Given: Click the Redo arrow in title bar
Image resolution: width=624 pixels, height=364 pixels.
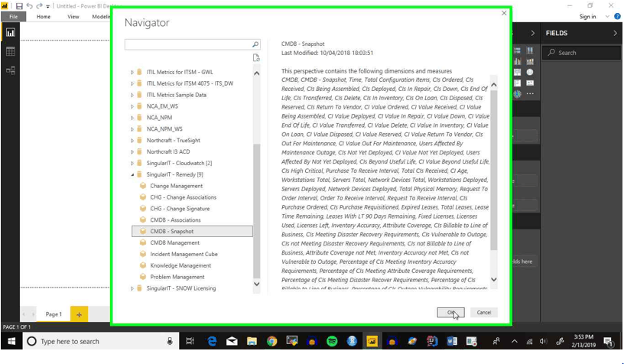Looking at the screenshot, I should [x=39, y=6].
